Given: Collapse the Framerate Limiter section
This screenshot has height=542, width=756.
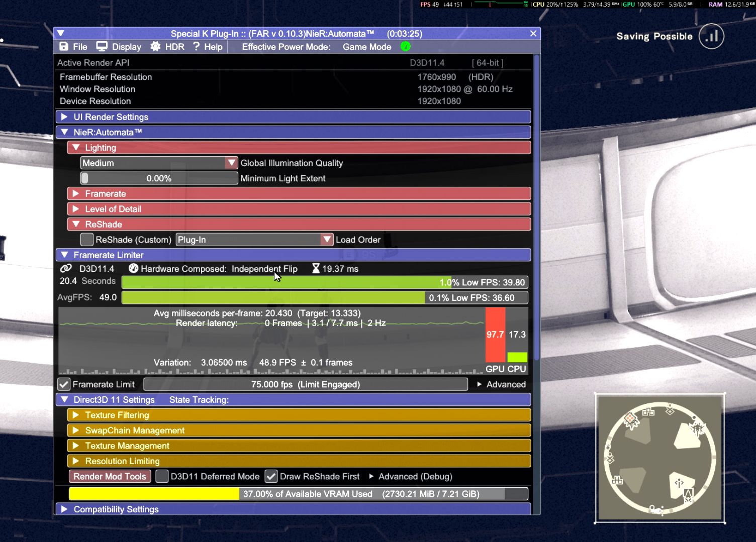Looking at the screenshot, I should [293, 255].
